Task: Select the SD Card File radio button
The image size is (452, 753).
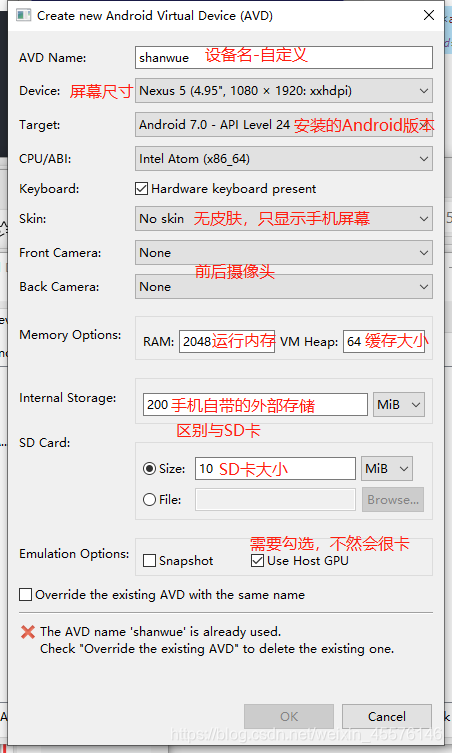Action: (149, 500)
